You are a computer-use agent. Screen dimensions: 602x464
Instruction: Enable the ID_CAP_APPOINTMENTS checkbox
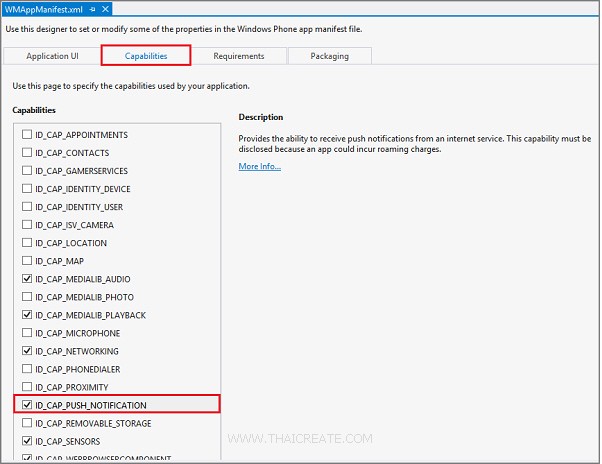tap(27, 134)
